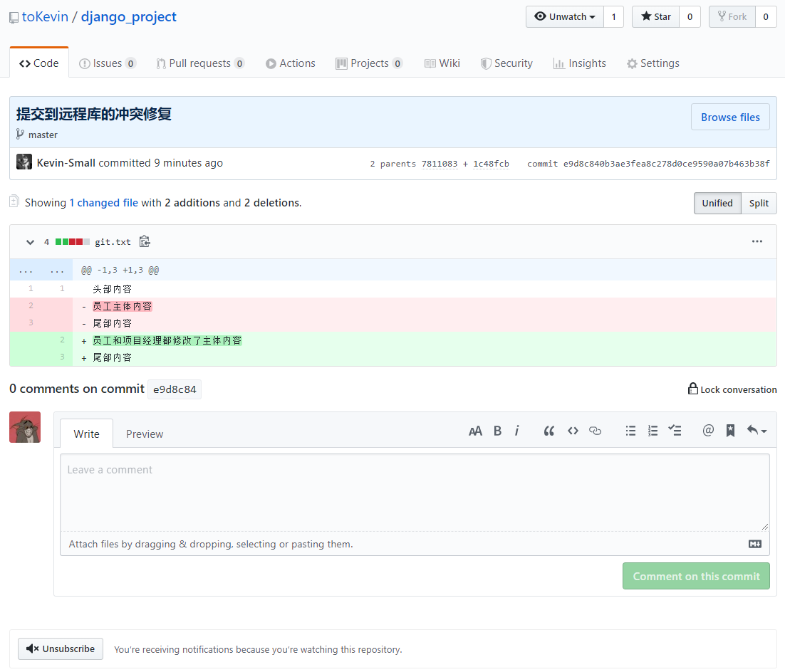Click Browse files button

pos(730,117)
